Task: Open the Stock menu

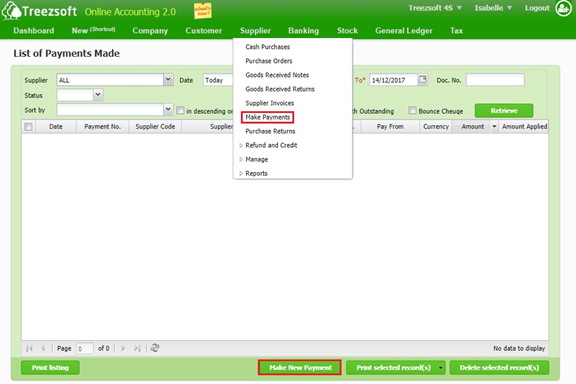Action: (x=347, y=30)
